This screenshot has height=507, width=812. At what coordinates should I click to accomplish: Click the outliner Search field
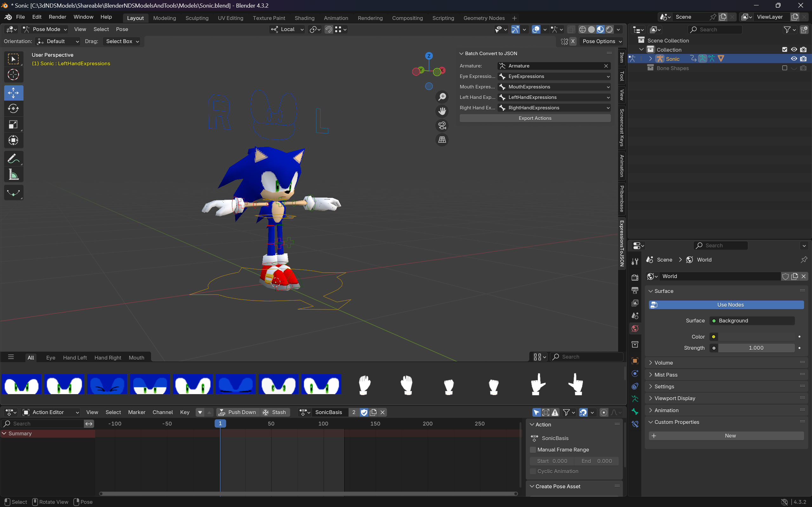tap(715, 29)
